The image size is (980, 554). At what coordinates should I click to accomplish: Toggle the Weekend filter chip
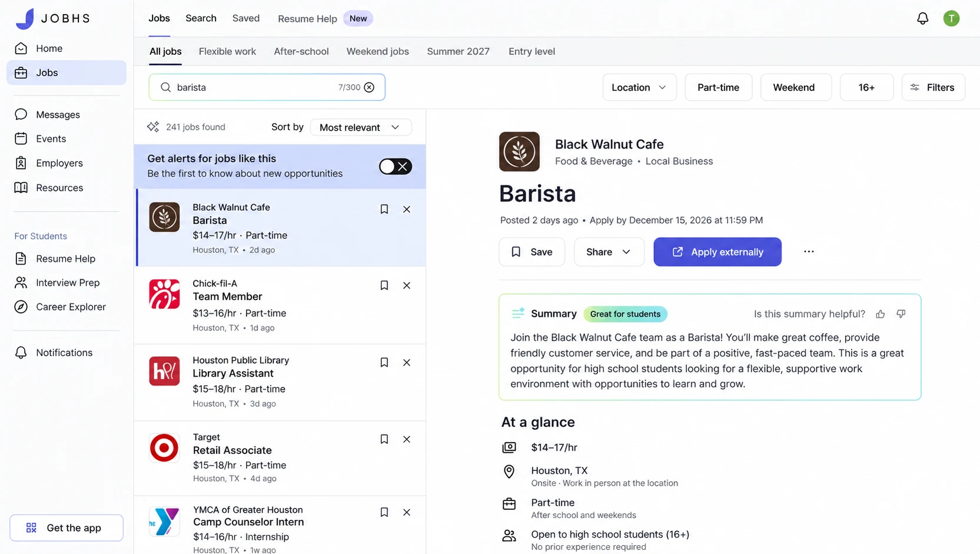(793, 87)
